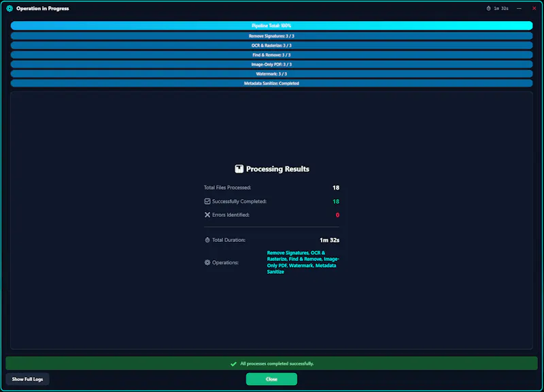Click the Metadata Sanitize Completed progress bar

271,83
